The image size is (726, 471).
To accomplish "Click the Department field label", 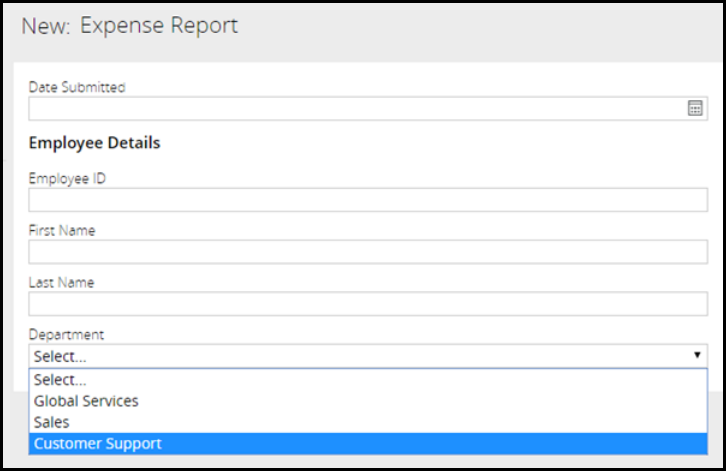I will 66,335.
